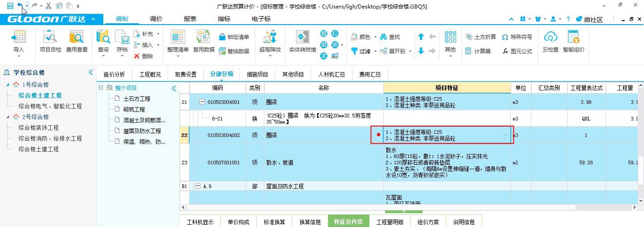Select 砌筑工程 in the project tree

tap(134, 109)
